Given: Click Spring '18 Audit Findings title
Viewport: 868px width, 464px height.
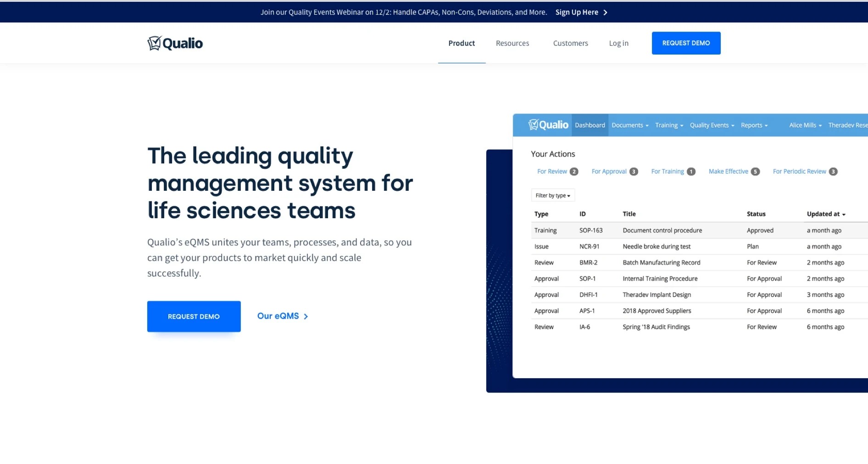Looking at the screenshot, I should click(x=656, y=327).
